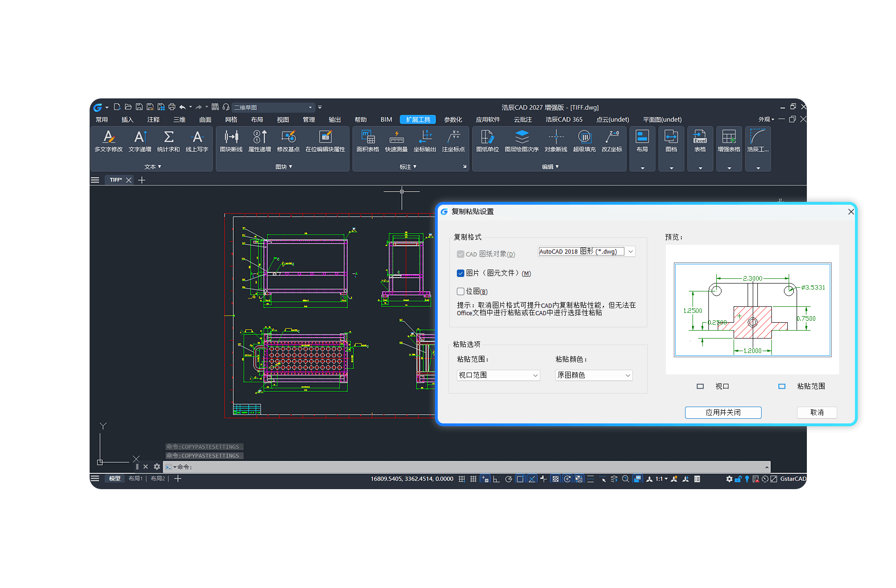Expand the 编辑 ribbon panel
The image size is (896, 588).
pos(550,167)
